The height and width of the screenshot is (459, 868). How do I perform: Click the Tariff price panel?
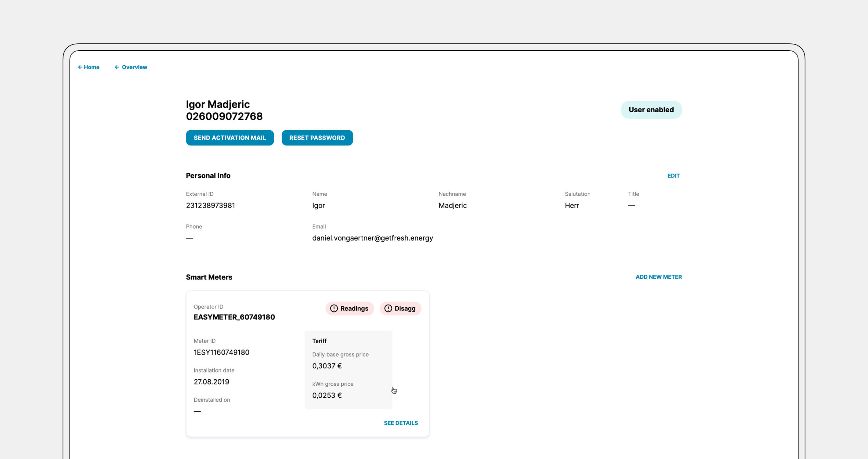348,369
